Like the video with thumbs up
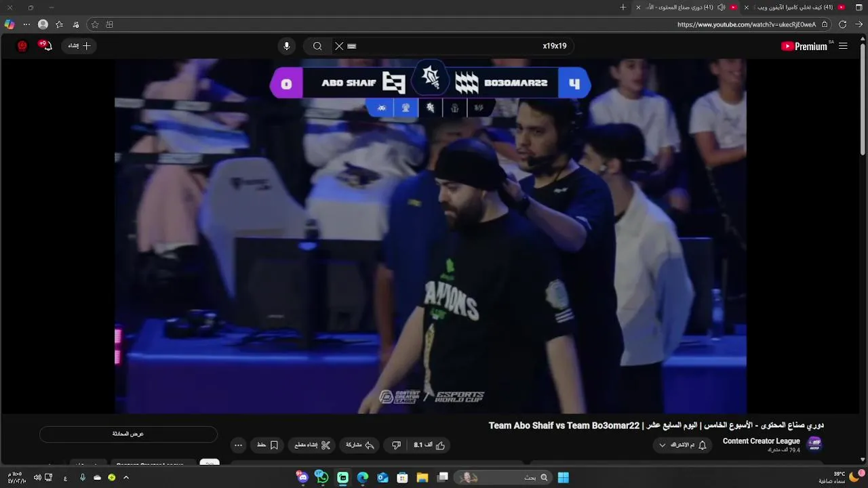Viewport: 868px width, 488px height. coord(430,445)
